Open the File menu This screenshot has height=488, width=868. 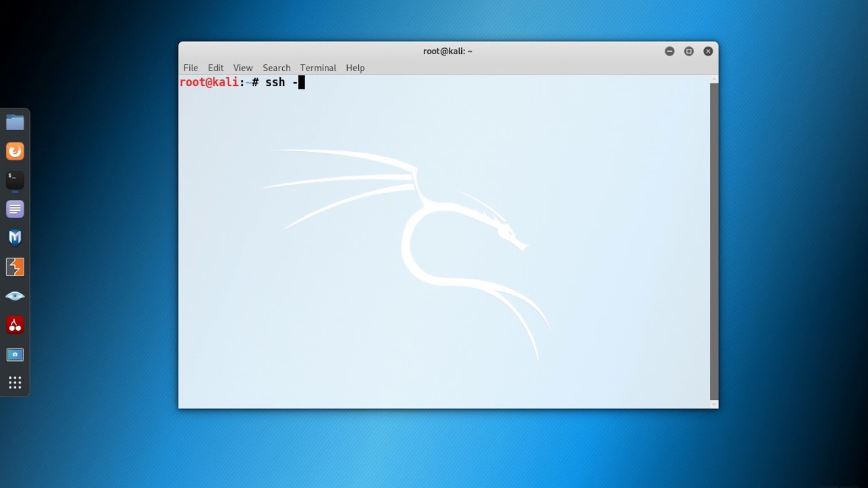(x=191, y=68)
